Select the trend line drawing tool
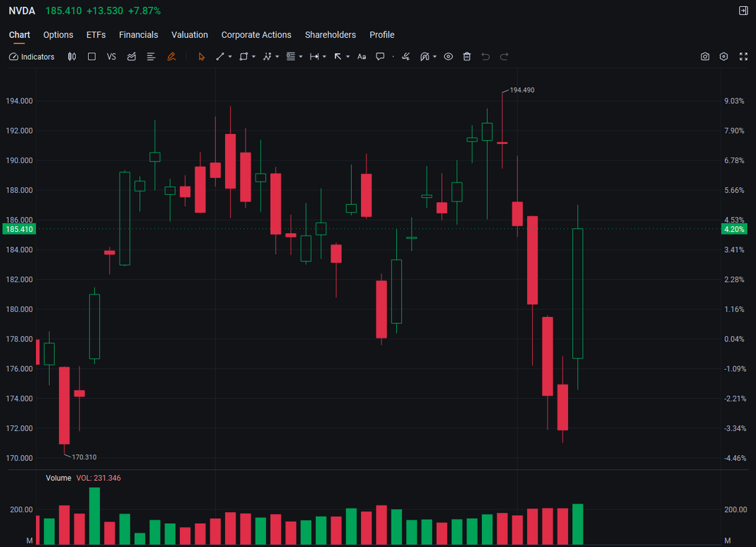Screen dimensions: 756x547 (220, 57)
